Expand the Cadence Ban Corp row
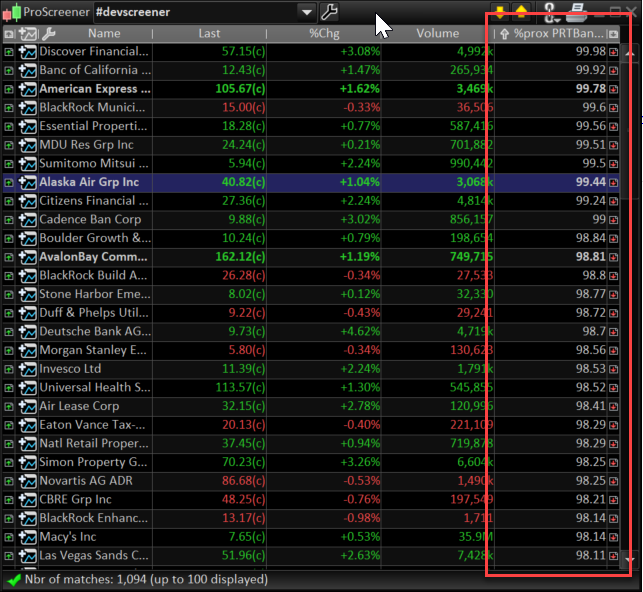Screen dimensions: 643x592 (x=9, y=220)
